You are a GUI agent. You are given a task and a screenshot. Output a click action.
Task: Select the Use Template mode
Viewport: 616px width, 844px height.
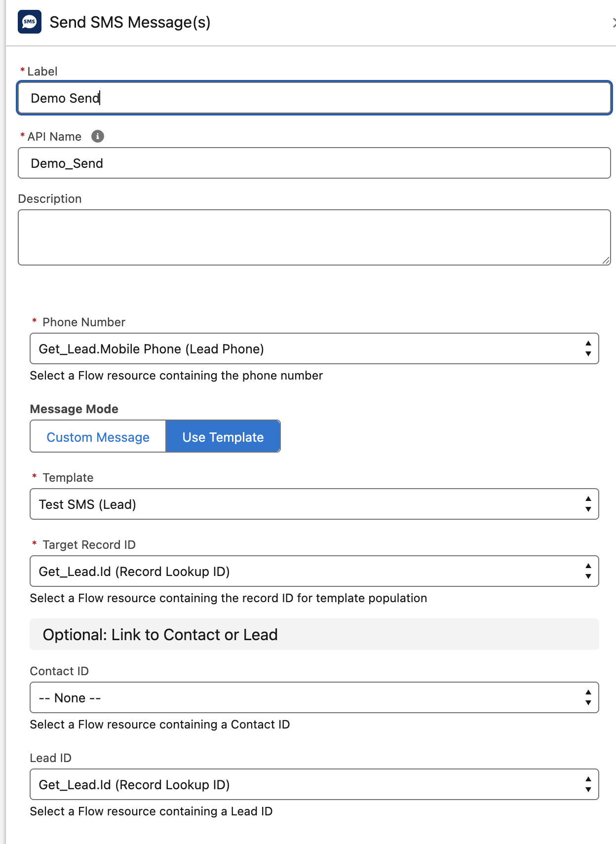(x=223, y=437)
